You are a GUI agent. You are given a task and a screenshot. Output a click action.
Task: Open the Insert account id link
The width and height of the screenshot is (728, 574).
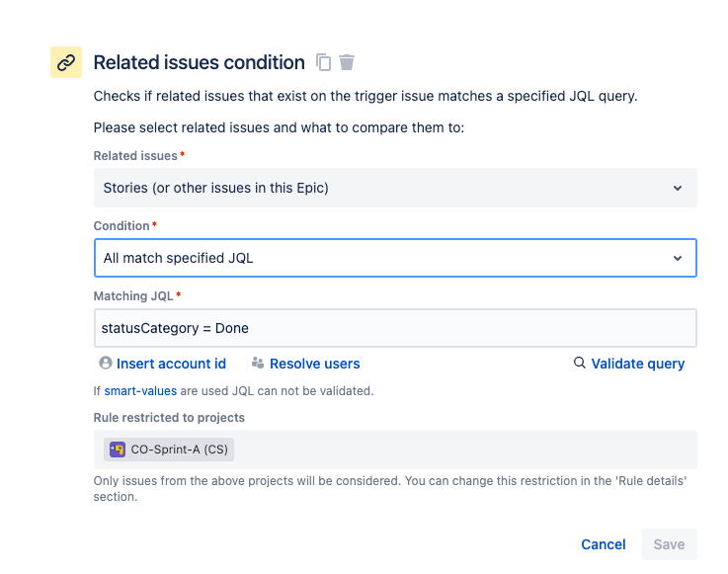tap(171, 364)
